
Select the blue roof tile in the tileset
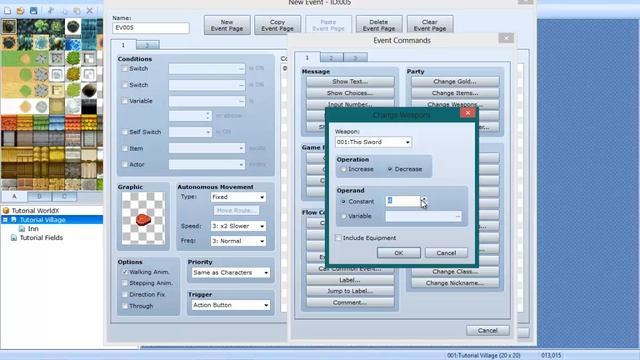coord(56,122)
